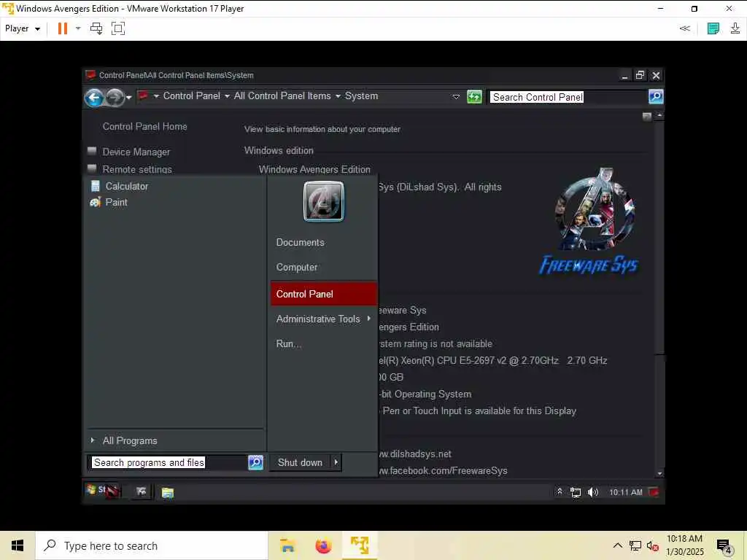This screenshot has height=560, width=747.
Task: Collapse VMware toolbar with double chevron icon
Action: (x=684, y=28)
